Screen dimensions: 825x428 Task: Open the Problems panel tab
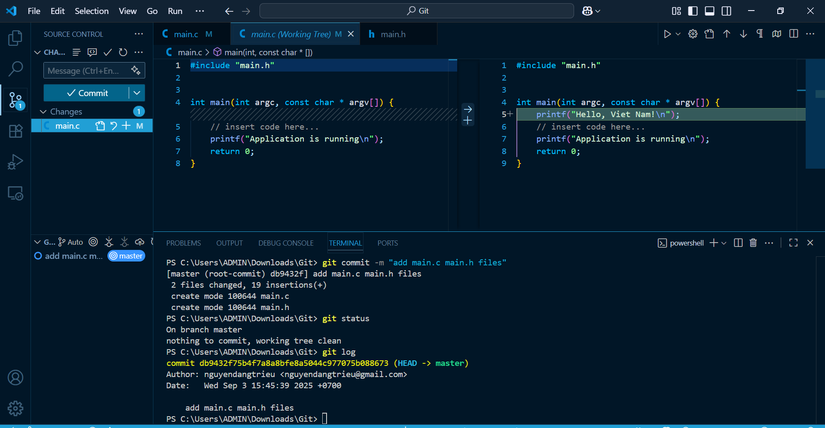(183, 243)
